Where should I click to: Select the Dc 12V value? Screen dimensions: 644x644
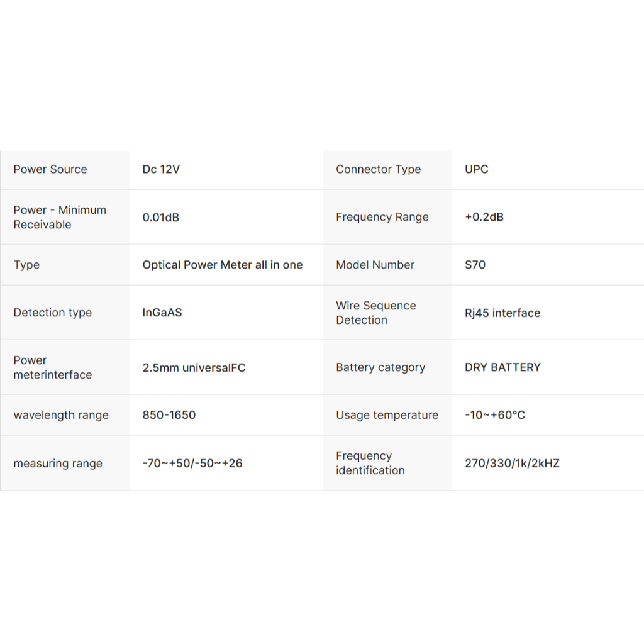pyautogui.click(x=161, y=169)
